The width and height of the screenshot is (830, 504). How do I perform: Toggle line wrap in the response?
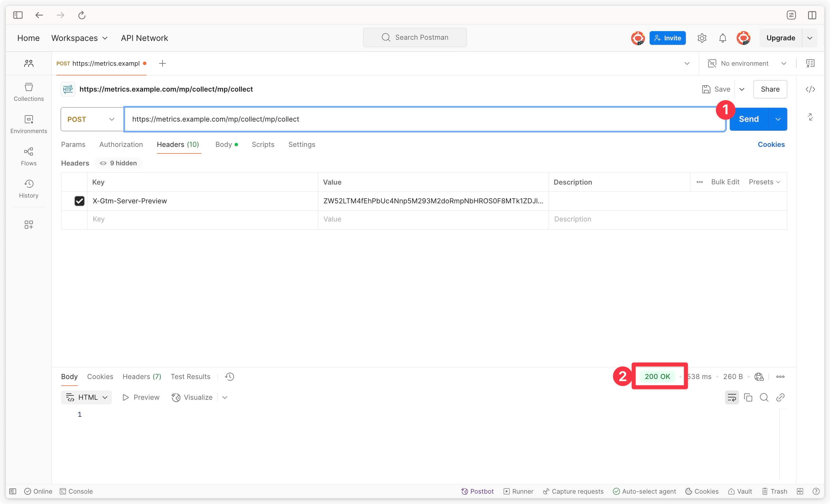tap(732, 397)
